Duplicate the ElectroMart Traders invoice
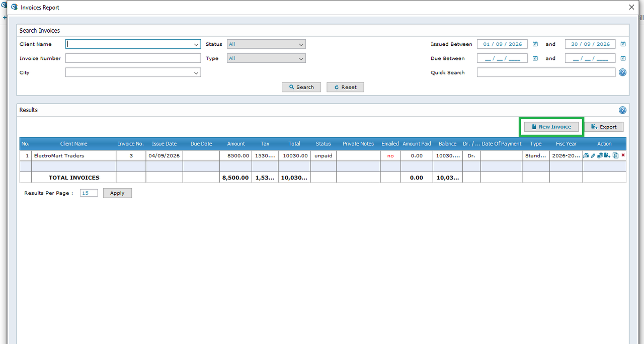The image size is (644, 344). click(x=615, y=155)
